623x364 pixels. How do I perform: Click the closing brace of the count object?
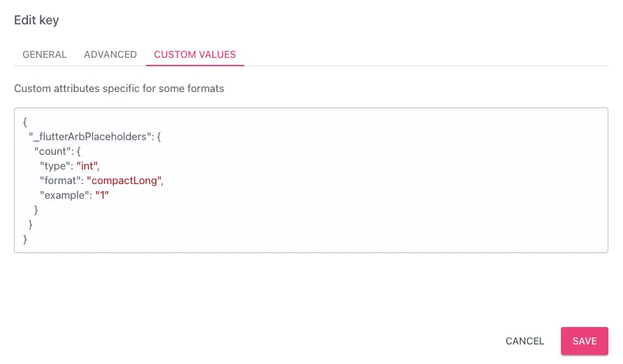point(36,210)
